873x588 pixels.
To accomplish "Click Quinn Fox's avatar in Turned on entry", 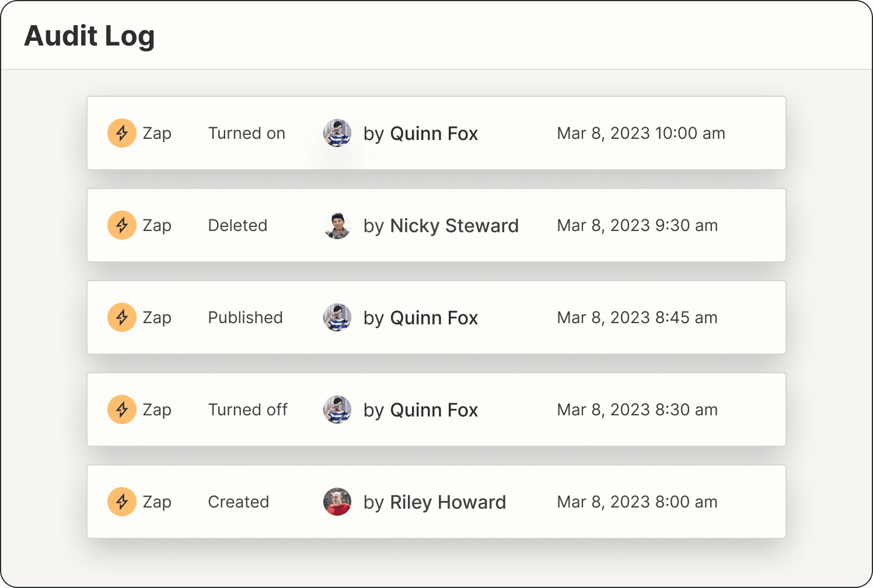I will pyautogui.click(x=337, y=134).
